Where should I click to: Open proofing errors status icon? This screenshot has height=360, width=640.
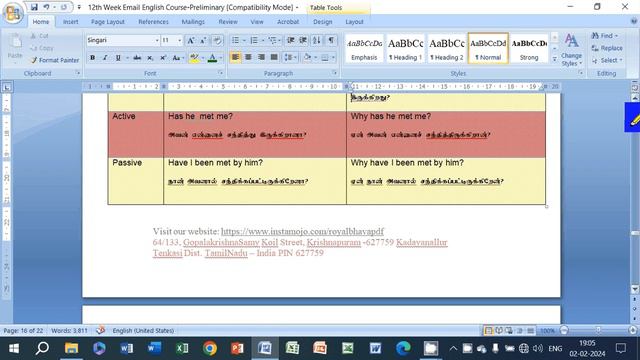(x=100, y=330)
